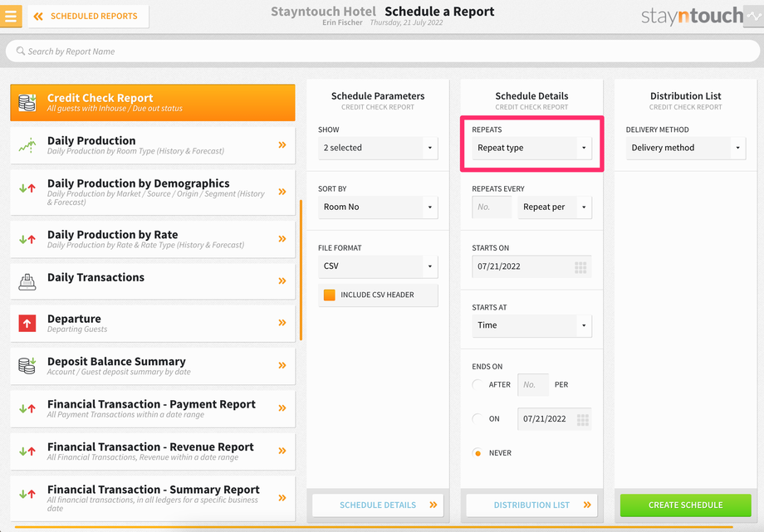Click the Daily Production chart icon

27,145
